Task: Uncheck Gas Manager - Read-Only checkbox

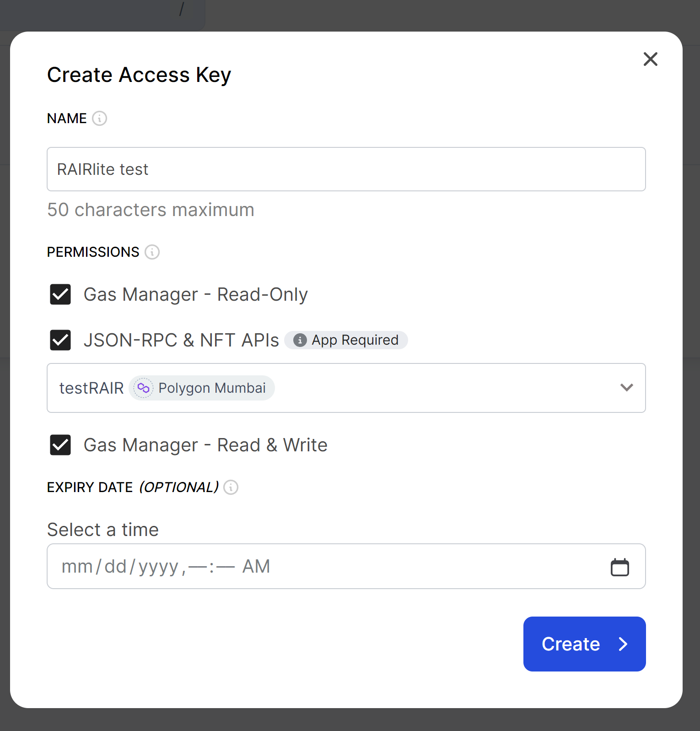Action: (60, 294)
